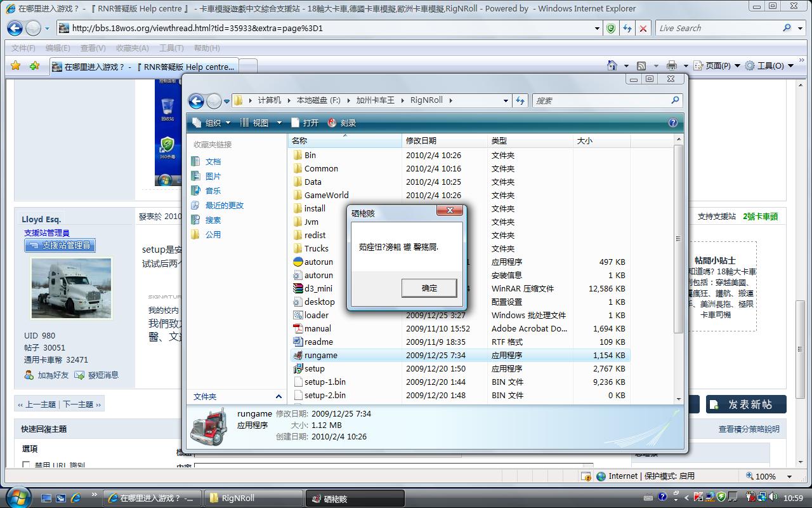Open the 收藏夹(A) menu

(x=132, y=48)
